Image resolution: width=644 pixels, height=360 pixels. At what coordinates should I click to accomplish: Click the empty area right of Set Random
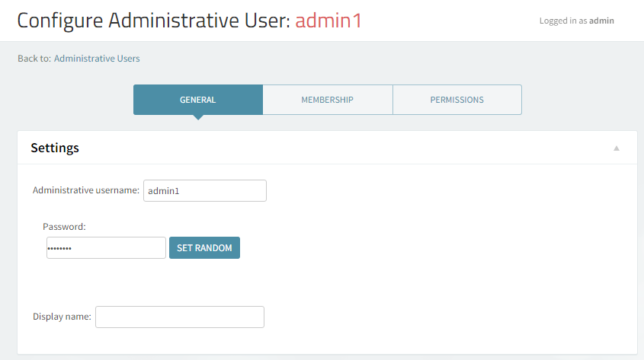pyautogui.click(x=419, y=248)
